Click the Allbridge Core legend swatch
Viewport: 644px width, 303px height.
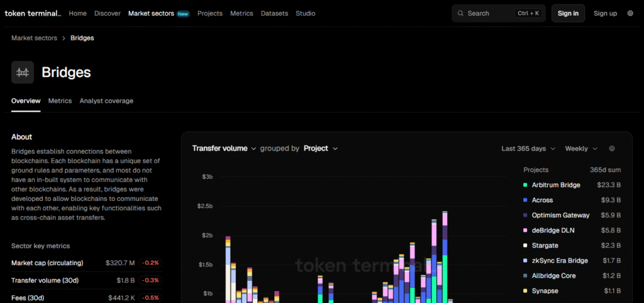tap(525, 276)
